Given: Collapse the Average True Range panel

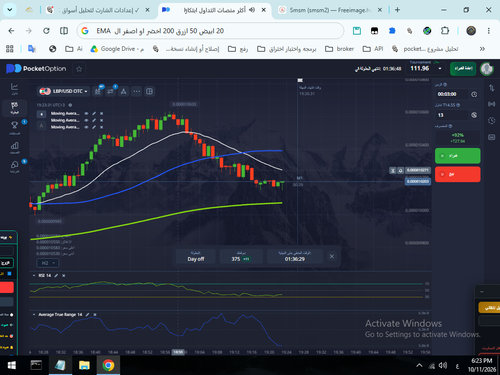Looking at the screenshot, I should pyautogui.click(x=34, y=315).
